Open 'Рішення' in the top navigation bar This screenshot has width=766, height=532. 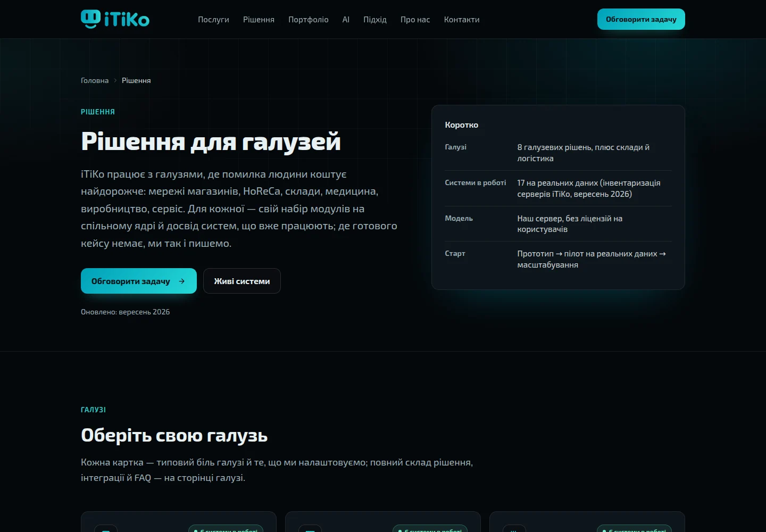pos(259,19)
